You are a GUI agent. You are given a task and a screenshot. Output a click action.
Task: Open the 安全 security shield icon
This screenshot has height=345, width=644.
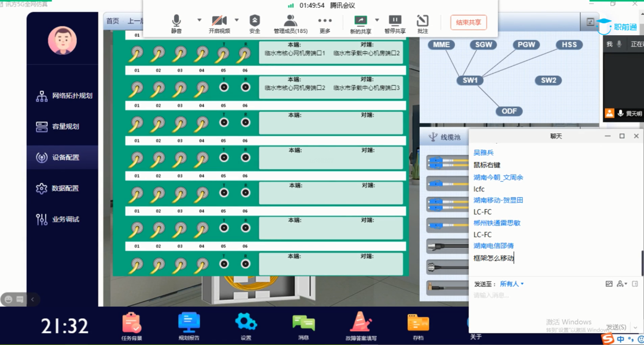point(255,22)
